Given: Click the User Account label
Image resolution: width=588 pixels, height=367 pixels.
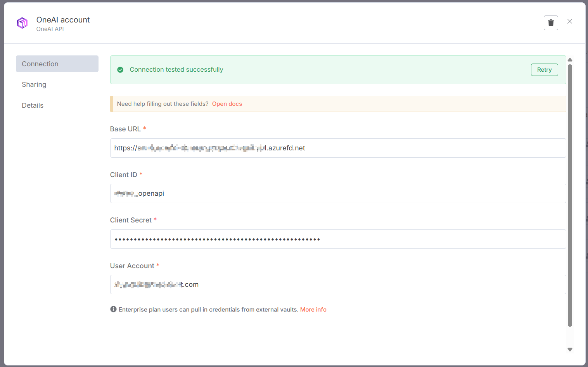Looking at the screenshot, I should pos(132,266).
